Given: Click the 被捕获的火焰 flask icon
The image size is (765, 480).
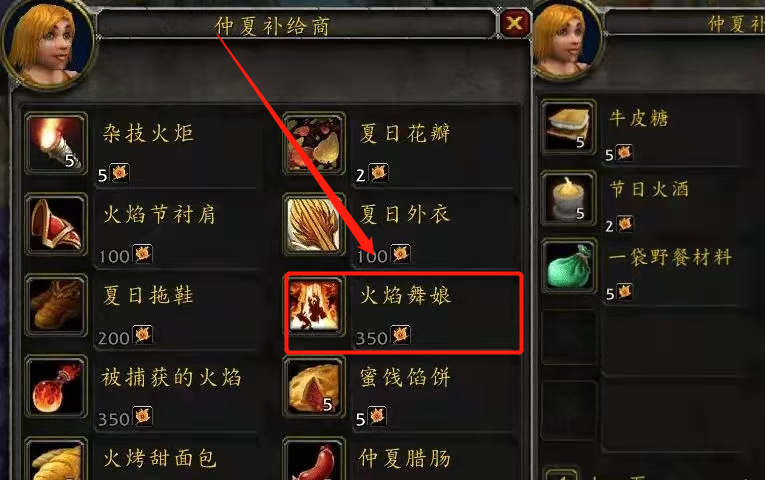Looking at the screenshot, I should [x=56, y=387].
